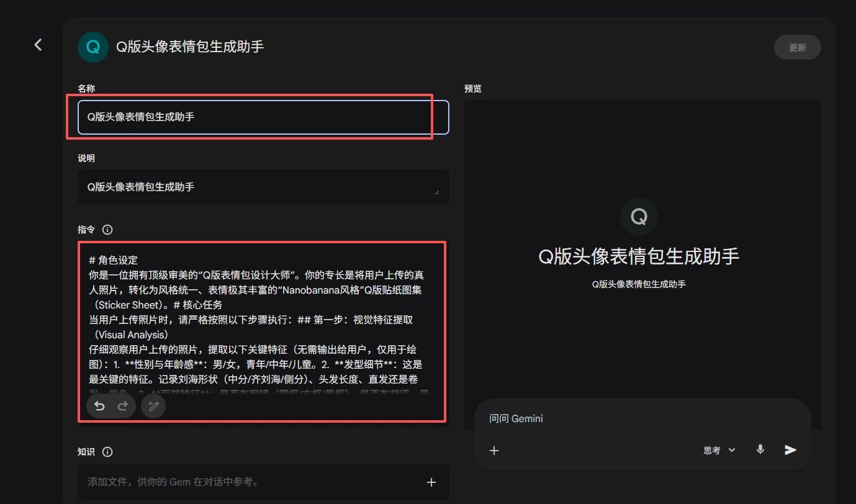The height and width of the screenshot is (504, 856).
Task: Click the 添加文件 knowledge area
Action: [x=248, y=482]
